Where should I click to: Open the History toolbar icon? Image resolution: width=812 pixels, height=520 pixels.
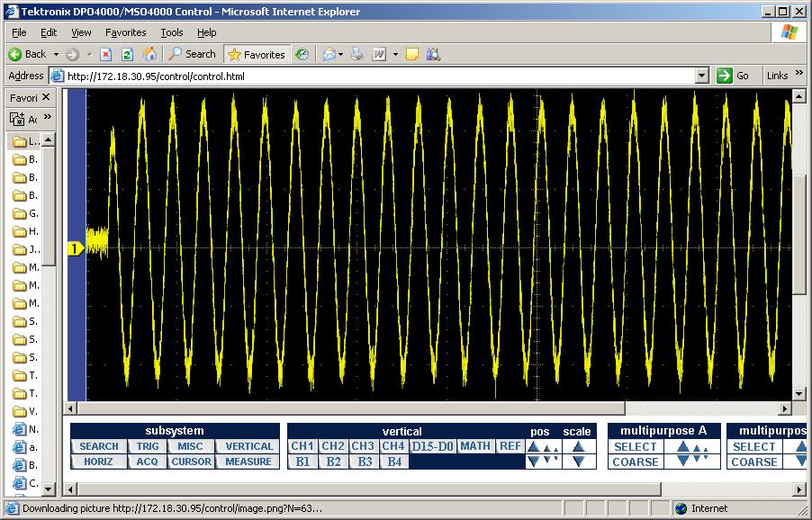click(x=302, y=54)
